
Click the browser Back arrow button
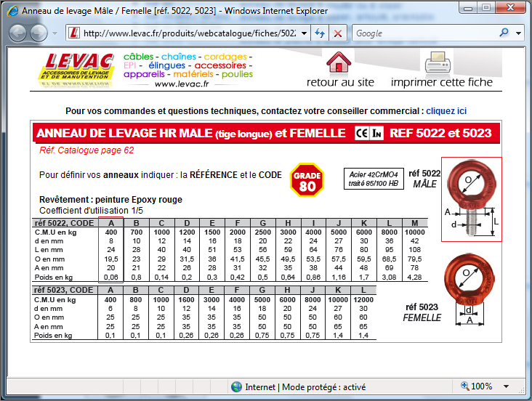[19, 33]
